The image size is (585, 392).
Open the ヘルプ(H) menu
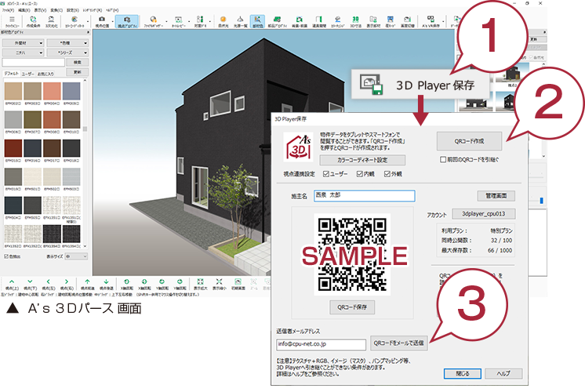point(112,10)
